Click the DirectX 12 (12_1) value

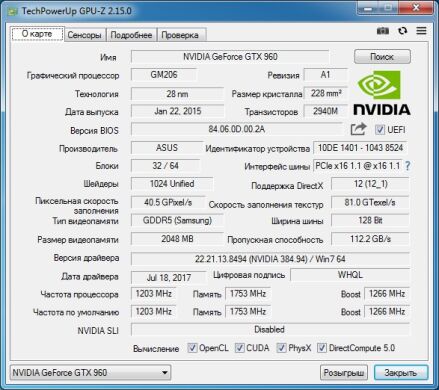pos(370,184)
